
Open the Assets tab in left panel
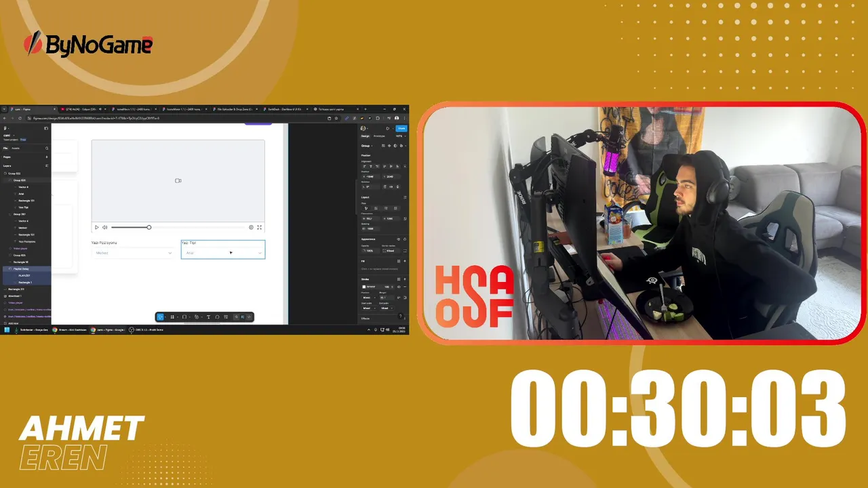15,148
